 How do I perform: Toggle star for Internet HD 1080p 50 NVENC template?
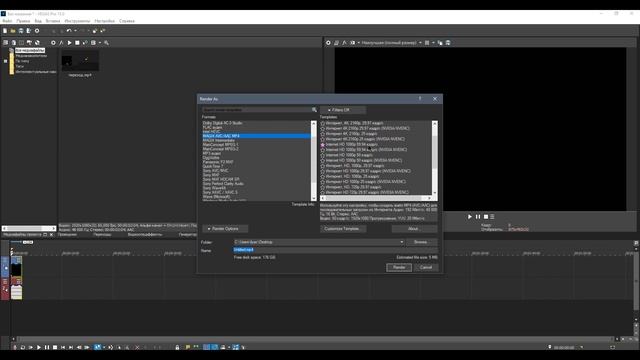pos(323,160)
